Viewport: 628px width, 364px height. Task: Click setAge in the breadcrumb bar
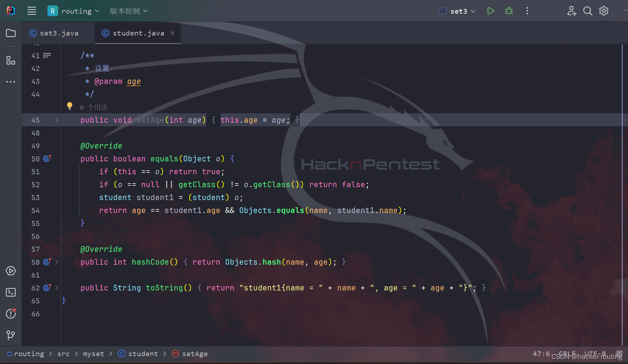195,354
